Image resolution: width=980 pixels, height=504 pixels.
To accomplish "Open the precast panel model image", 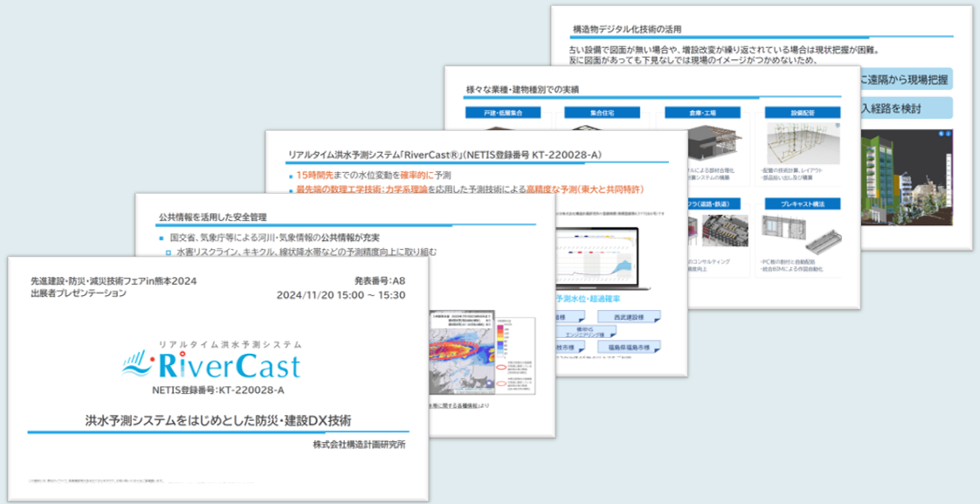I will click(801, 232).
